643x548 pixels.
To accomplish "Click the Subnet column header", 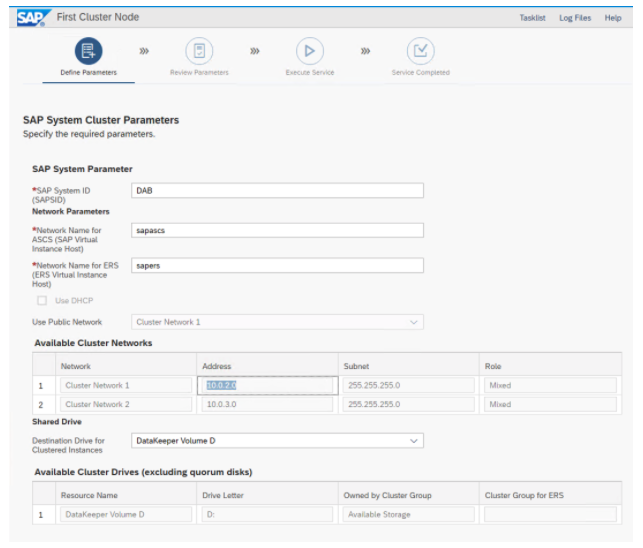I will tap(409, 366).
